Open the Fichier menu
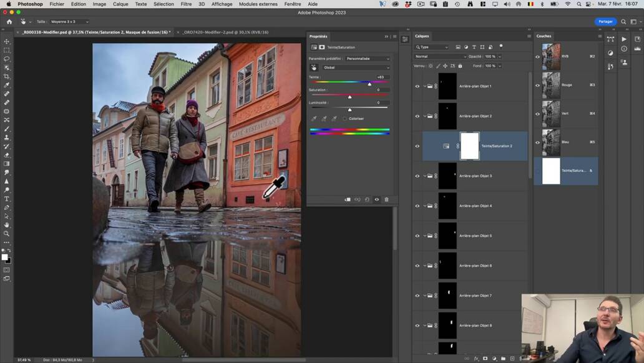 coord(57,4)
